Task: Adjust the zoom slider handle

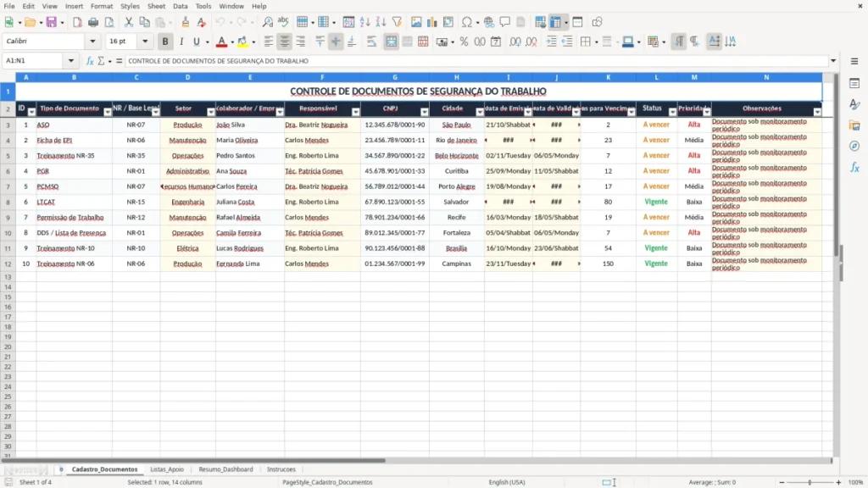Action: (x=810, y=482)
